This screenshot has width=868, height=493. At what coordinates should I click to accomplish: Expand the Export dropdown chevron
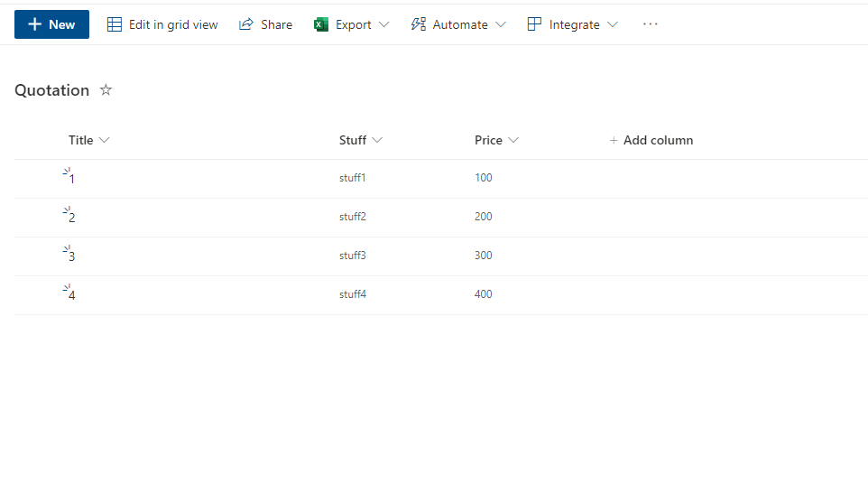click(x=383, y=24)
